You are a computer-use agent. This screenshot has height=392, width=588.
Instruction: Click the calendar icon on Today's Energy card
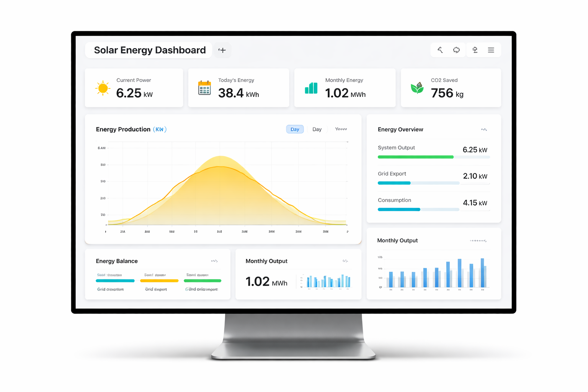coord(204,88)
